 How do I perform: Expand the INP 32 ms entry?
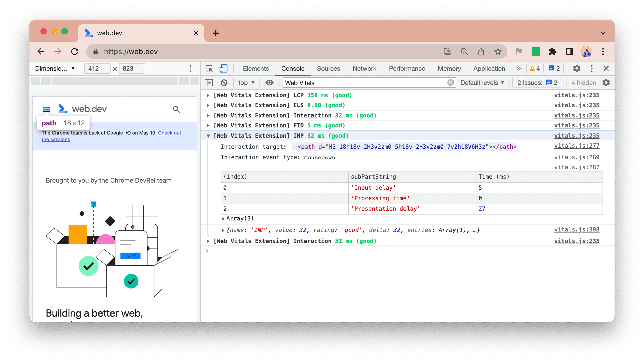[209, 135]
